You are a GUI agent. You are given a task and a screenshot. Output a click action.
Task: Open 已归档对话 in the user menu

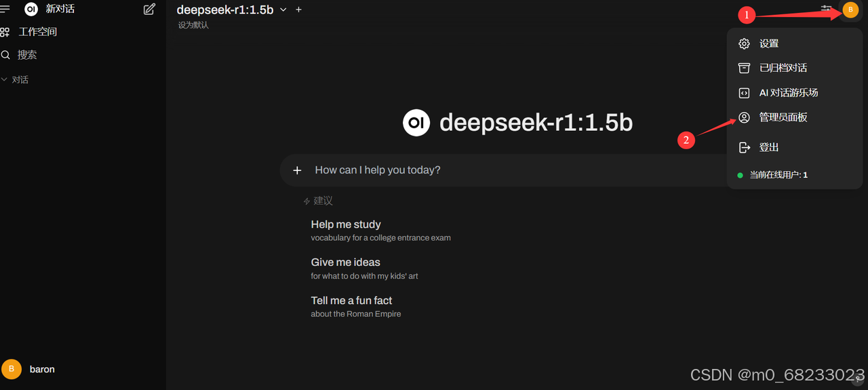pos(794,68)
